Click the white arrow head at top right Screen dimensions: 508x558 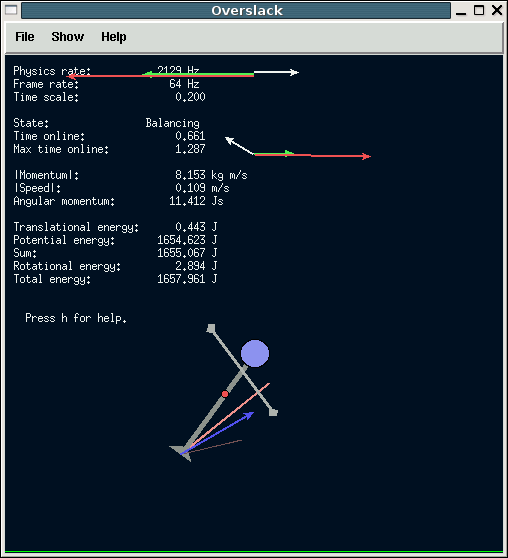[x=295, y=72]
